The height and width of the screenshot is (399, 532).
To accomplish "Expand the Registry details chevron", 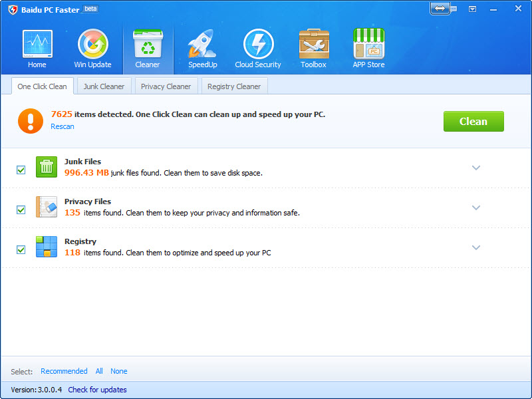I will click(476, 247).
